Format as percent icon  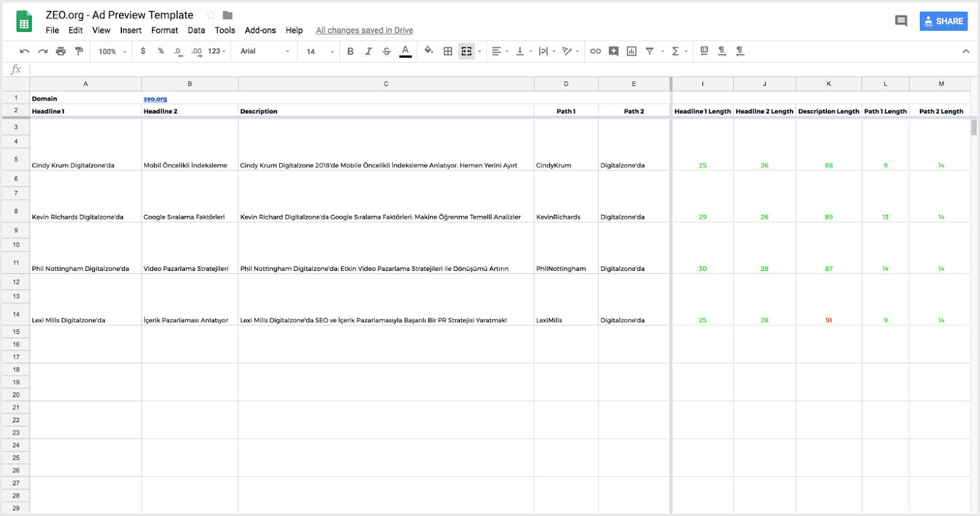pos(161,51)
